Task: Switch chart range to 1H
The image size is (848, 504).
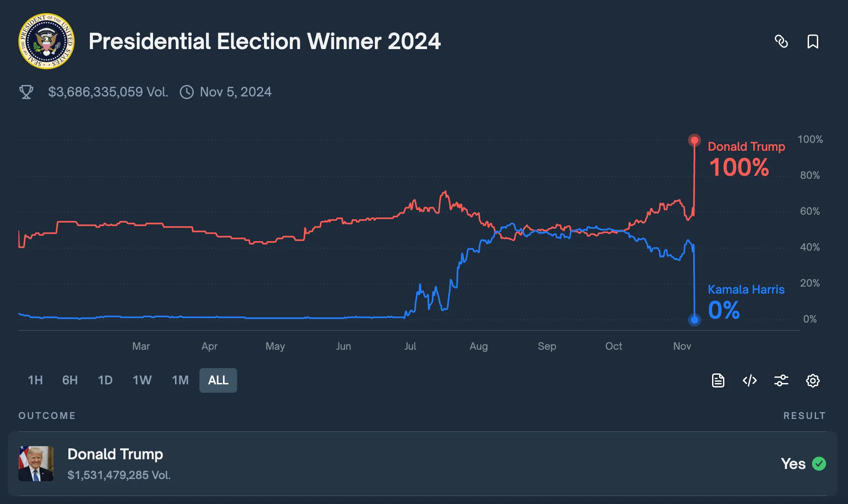Action: (35, 380)
